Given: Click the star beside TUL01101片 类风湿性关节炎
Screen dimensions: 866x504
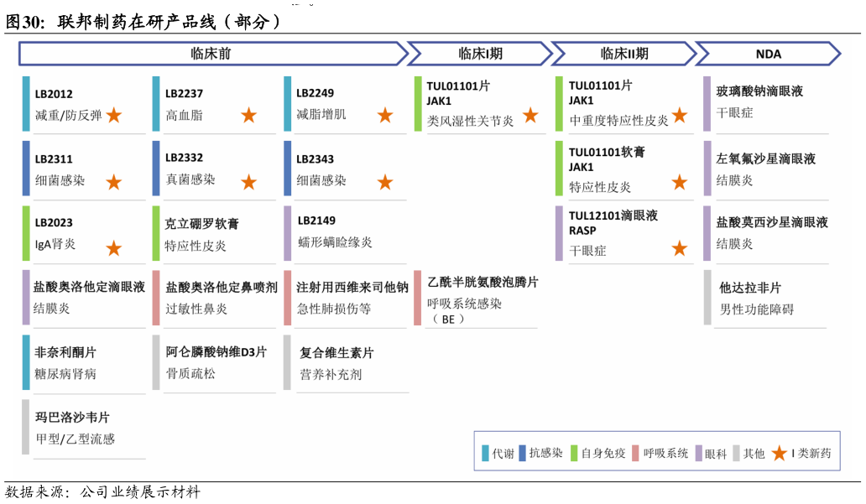Looking at the screenshot, I should tap(530, 117).
